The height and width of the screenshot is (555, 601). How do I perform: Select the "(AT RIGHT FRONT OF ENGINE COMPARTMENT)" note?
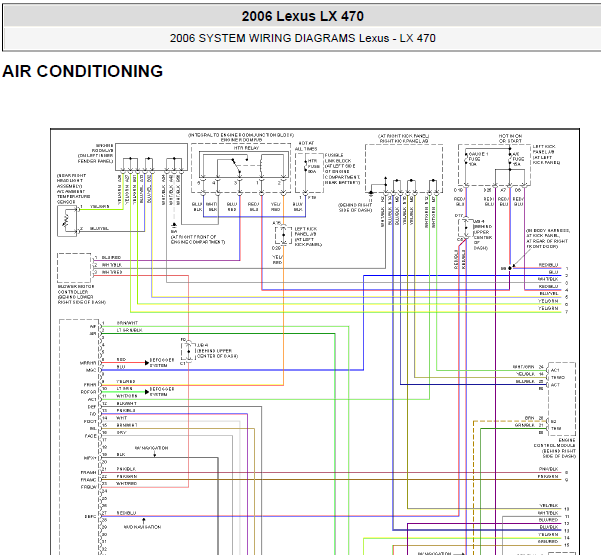coord(198,239)
